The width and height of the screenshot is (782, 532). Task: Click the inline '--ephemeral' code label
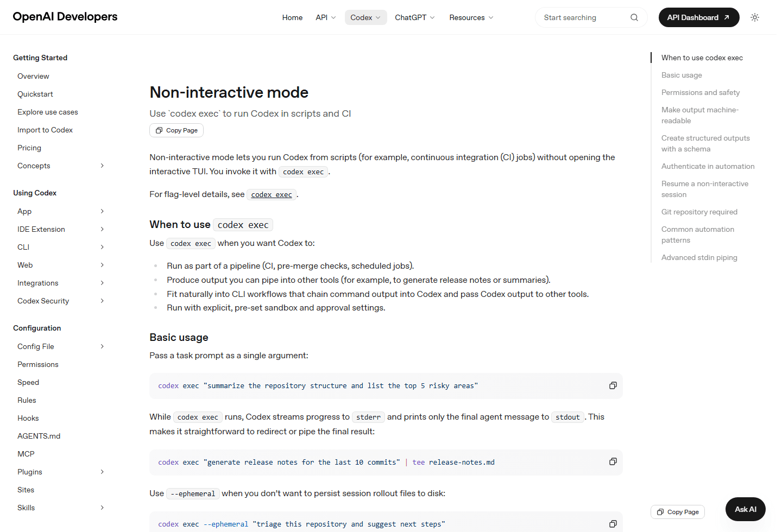coord(193,493)
